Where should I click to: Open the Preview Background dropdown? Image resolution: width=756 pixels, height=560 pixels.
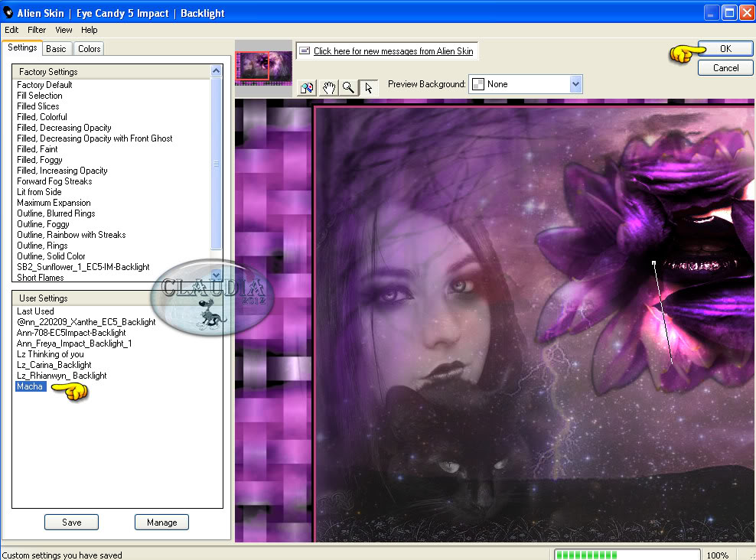pyautogui.click(x=526, y=84)
